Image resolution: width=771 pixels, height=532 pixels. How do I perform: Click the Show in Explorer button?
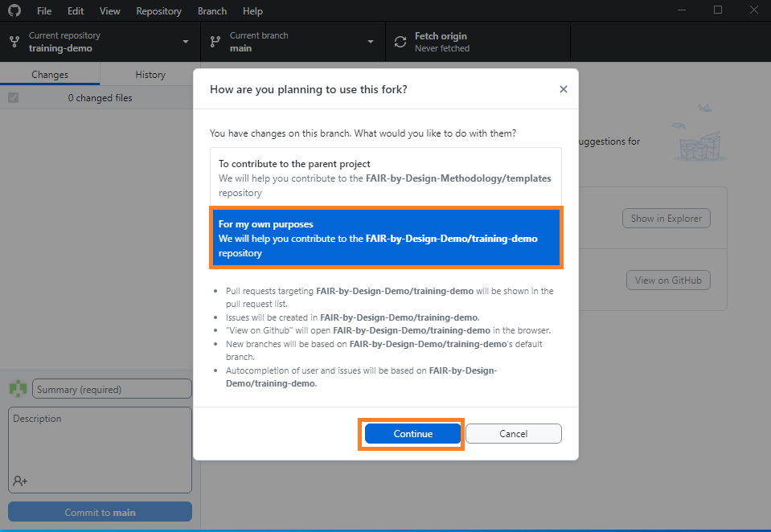pos(666,218)
